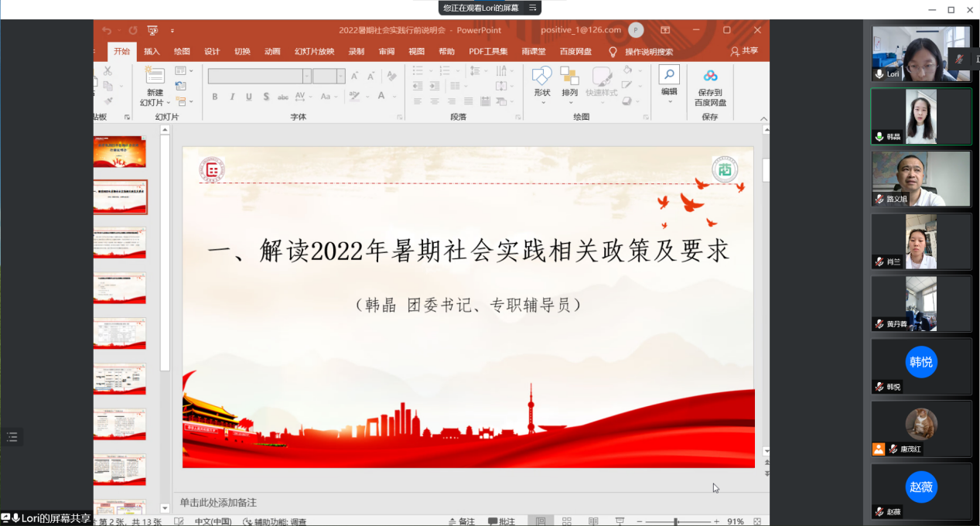This screenshot has height=526, width=980.
Task: Click the lightbulb Tell Me search icon
Action: [x=613, y=52]
